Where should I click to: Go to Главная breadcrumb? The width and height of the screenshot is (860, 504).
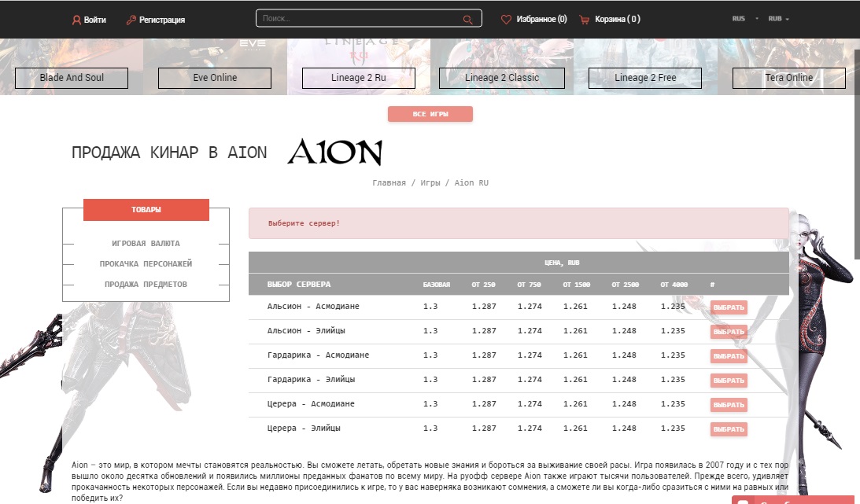pyautogui.click(x=389, y=183)
